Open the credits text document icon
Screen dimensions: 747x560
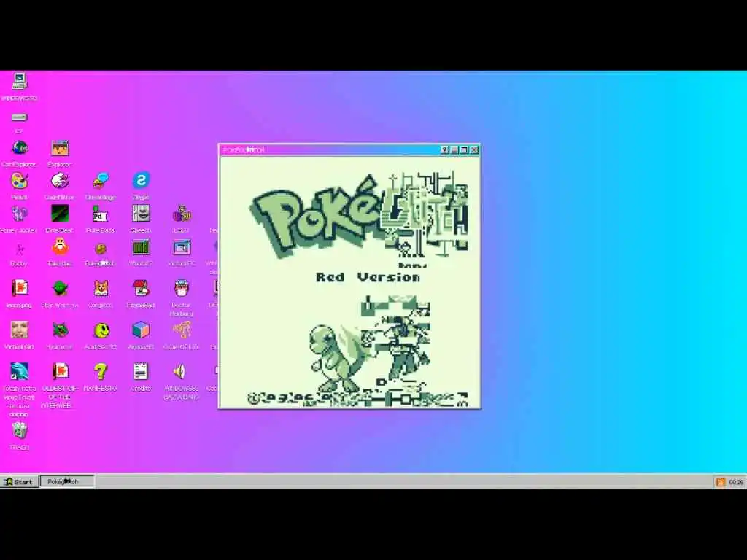tap(141, 371)
